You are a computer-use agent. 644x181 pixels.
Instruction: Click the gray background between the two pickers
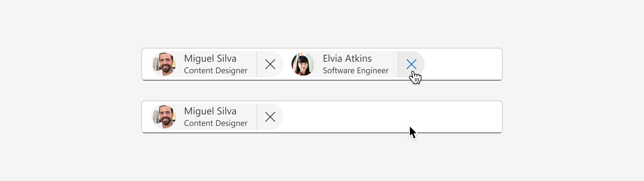tap(322, 91)
